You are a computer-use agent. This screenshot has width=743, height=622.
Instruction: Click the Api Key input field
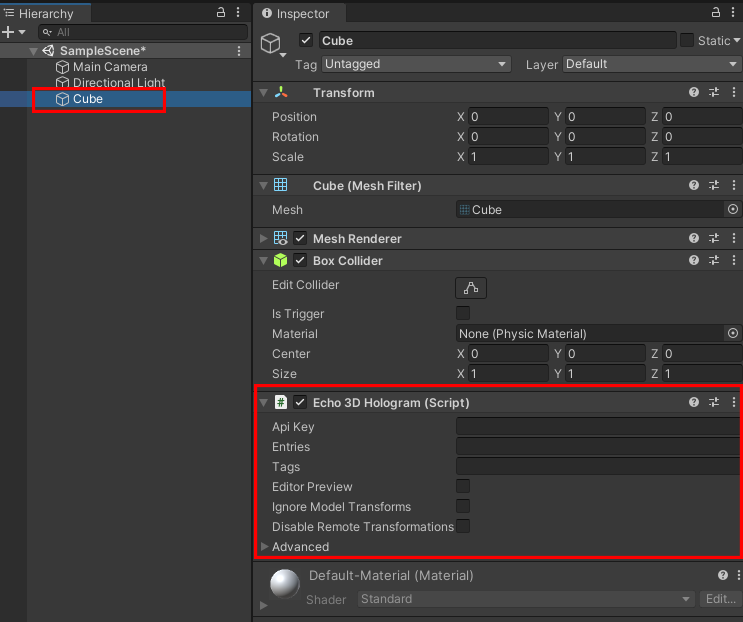pyautogui.click(x=598, y=426)
